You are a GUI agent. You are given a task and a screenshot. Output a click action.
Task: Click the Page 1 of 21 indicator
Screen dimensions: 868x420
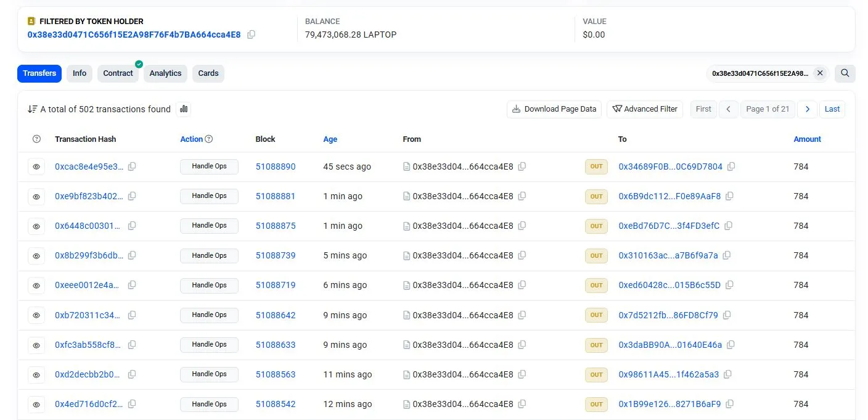[768, 109]
